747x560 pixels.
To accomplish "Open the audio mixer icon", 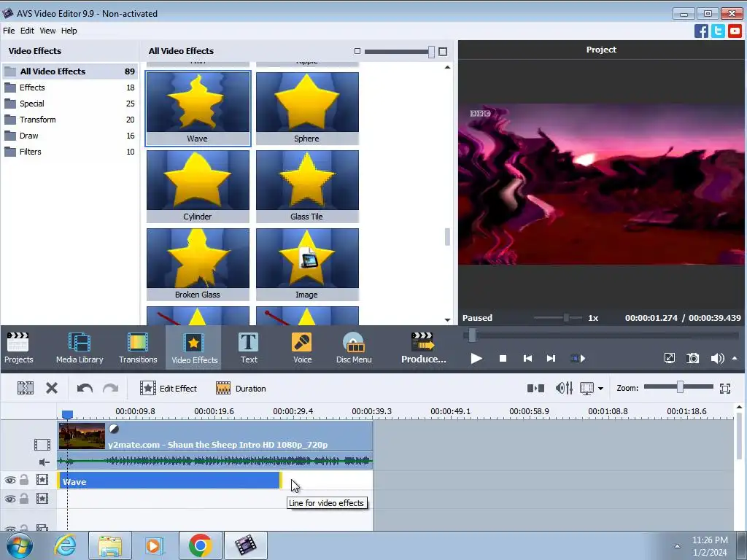I will coord(564,388).
